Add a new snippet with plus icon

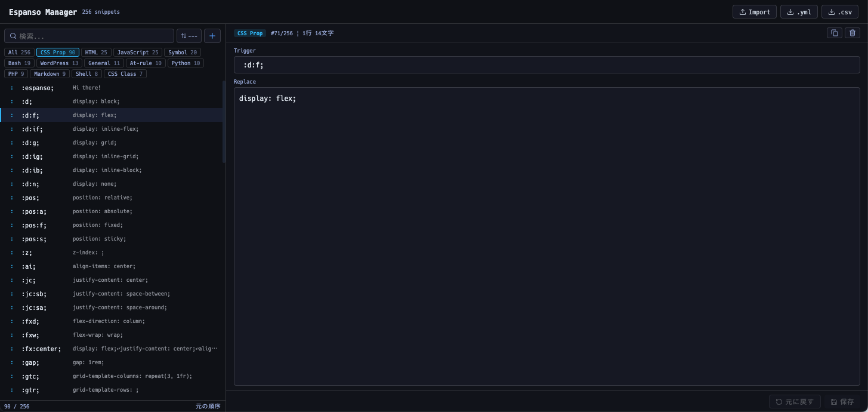point(212,36)
